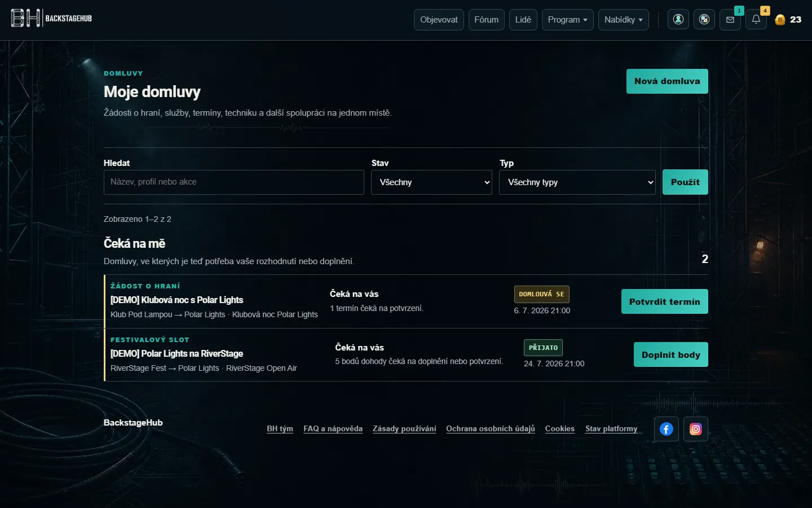This screenshot has width=812, height=508.
Task: Open the Fórum nav item
Action: pyautogui.click(x=486, y=20)
